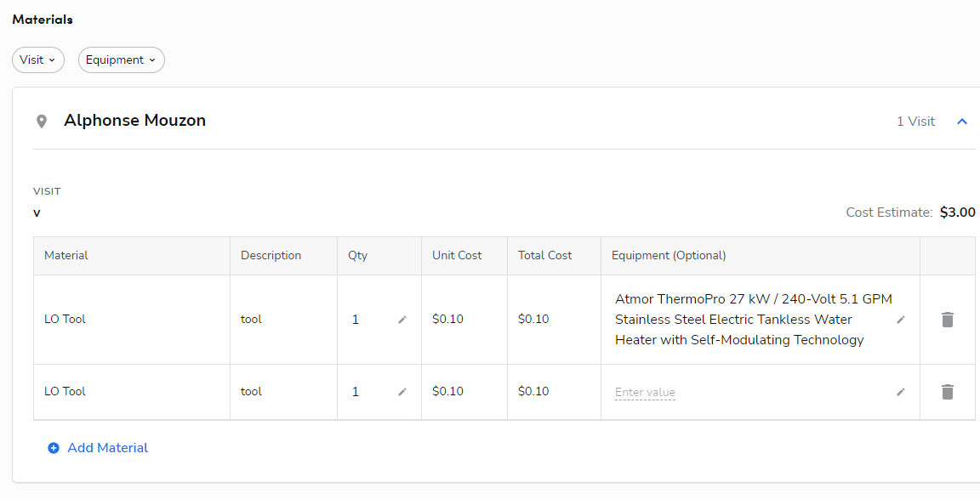This screenshot has width=980, height=499.
Task: Click the blue plus icon before Add Material
Action: pos(54,447)
